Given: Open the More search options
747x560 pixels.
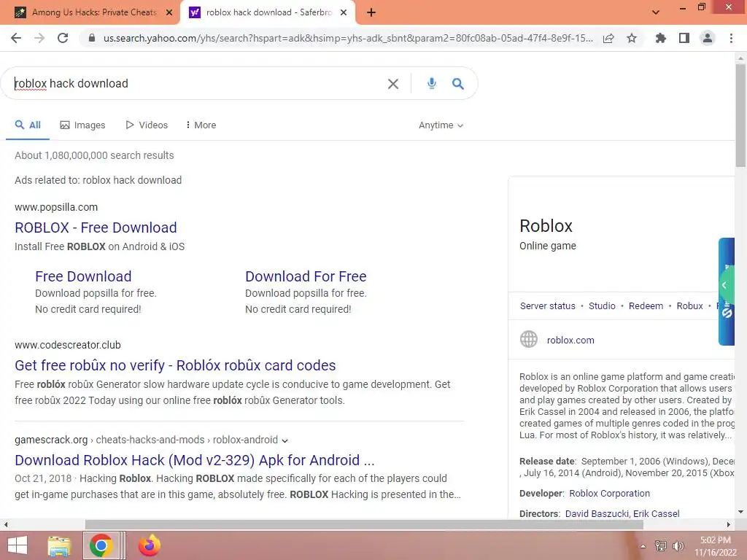Looking at the screenshot, I should [201, 125].
